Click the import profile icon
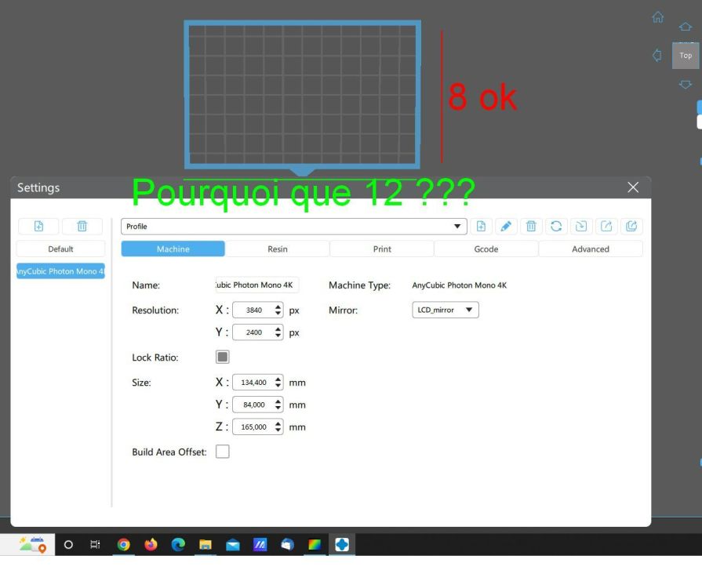 (x=581, y=227)
